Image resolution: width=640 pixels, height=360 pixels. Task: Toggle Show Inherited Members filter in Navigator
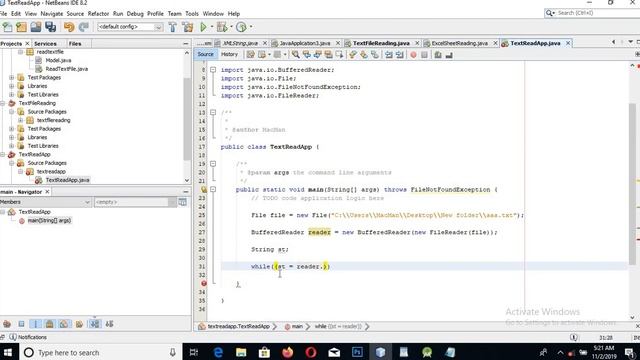point(7,324)
